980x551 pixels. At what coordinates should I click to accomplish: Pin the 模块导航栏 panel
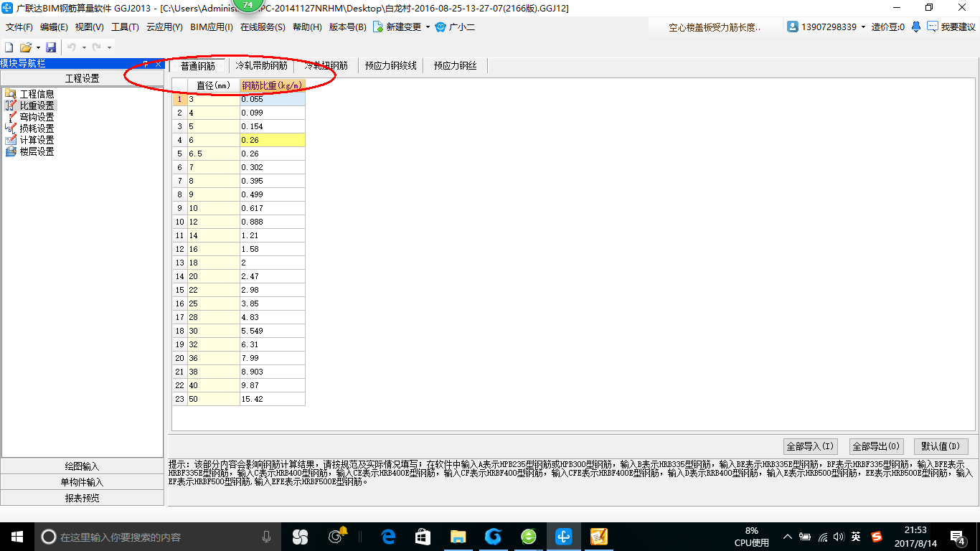pyautogui.click(x=146, y=64)
